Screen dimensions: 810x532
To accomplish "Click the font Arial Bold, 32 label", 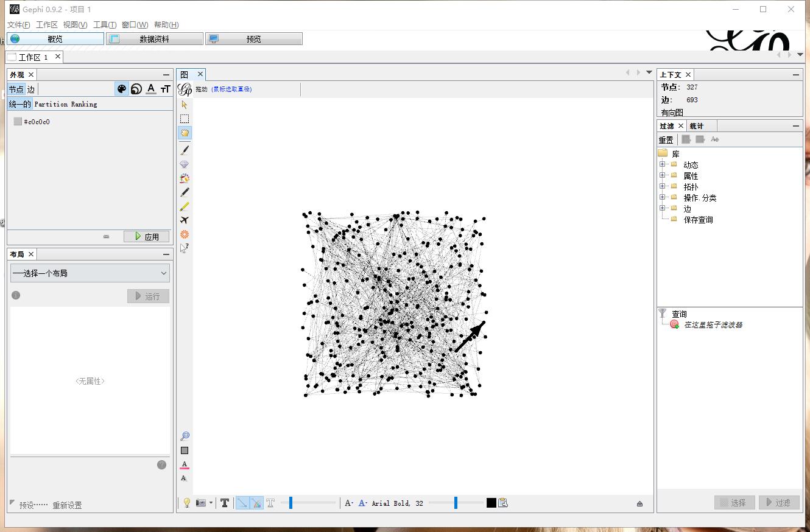I will click(x=398, y=503).
